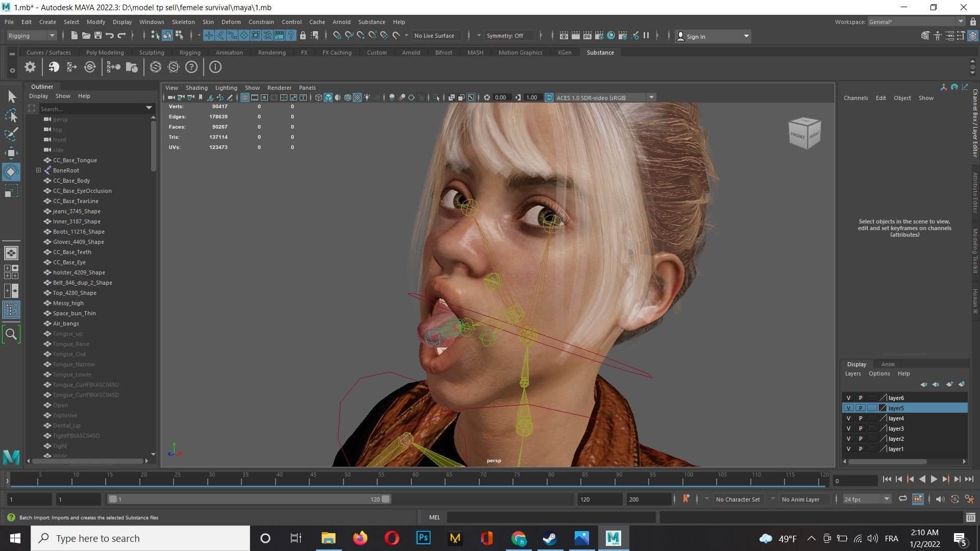Activate the Lasso select tool
Viewport: 980px width, 551px height.
point(11,116)
